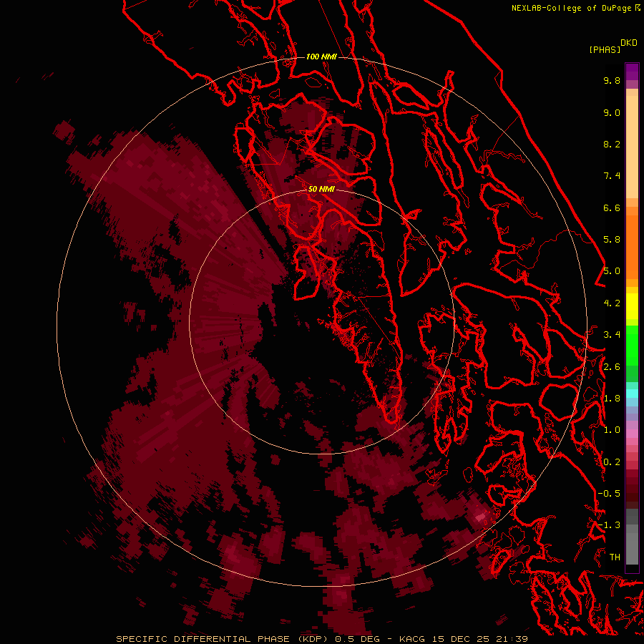Click the -1.3 value on the color scale
This screenshot has height=644, width=644.
(x=609, y=525)
